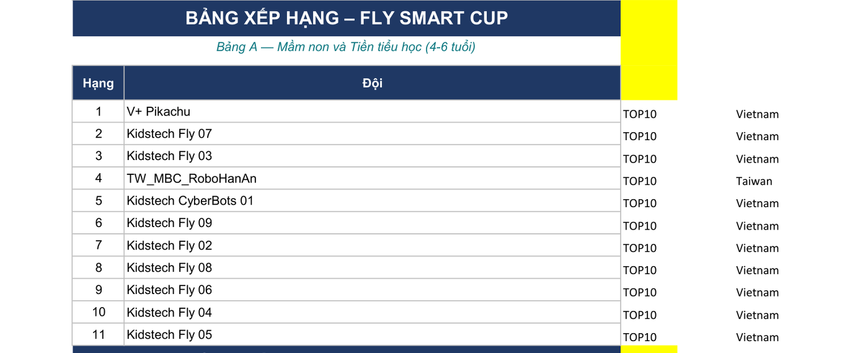Select the Kidstech Fly 05 cell
868x353 pixels.
372,335
